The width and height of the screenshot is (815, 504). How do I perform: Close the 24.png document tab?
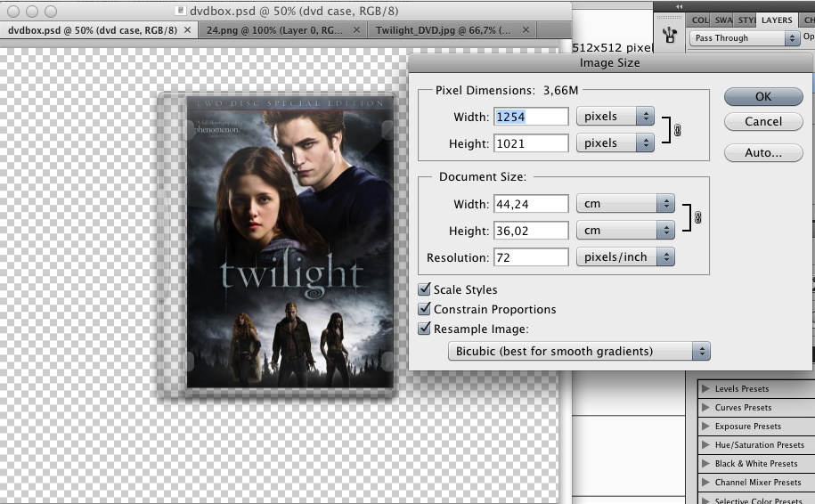point(356,30)
